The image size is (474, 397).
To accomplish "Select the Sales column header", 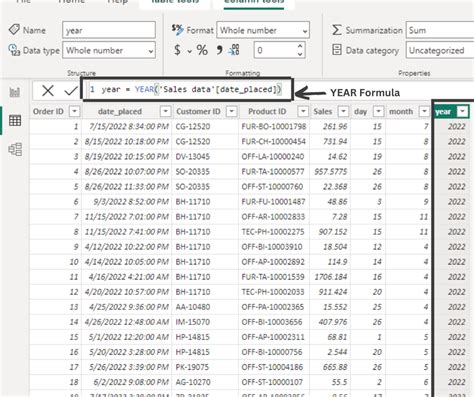I will coord(323,111).
